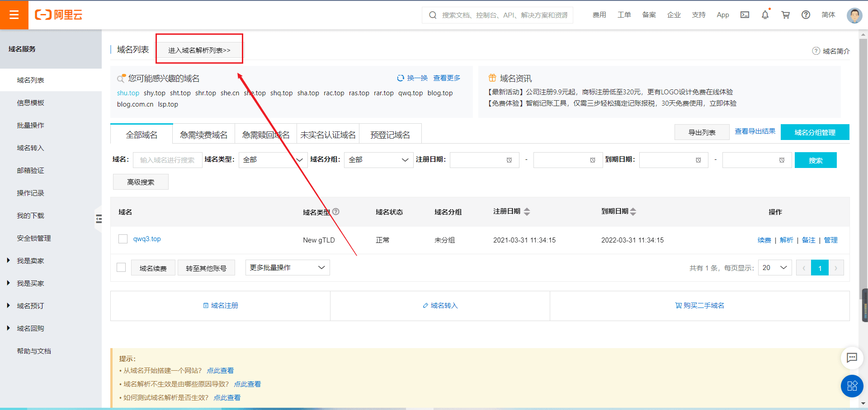Collapse the sidebar using the fold handle
The width and height of the screenshot is (868, 410).
tap(99, 219)
